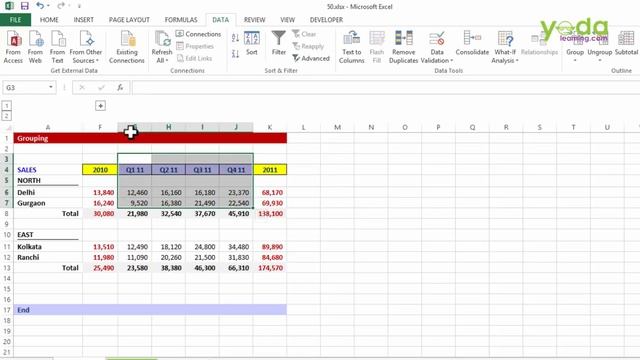Click Flash Fill
The image size is (640, 360).
(x=377, y=47)
